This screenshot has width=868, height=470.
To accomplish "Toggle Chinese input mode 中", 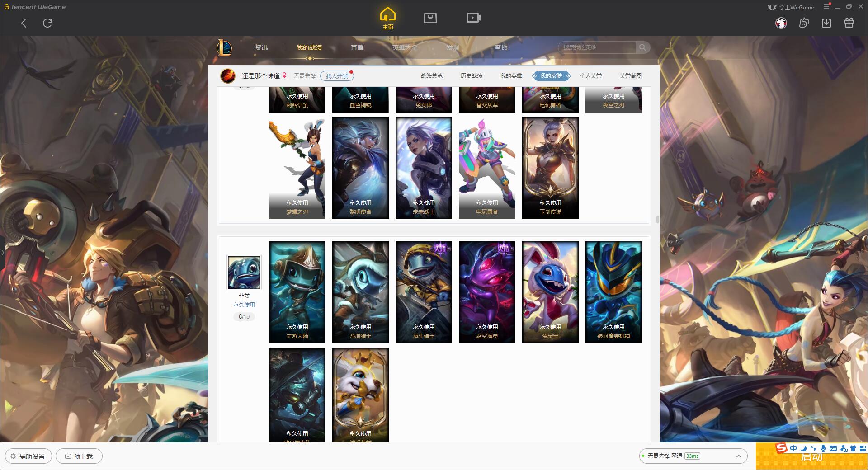I will [793, 448].
